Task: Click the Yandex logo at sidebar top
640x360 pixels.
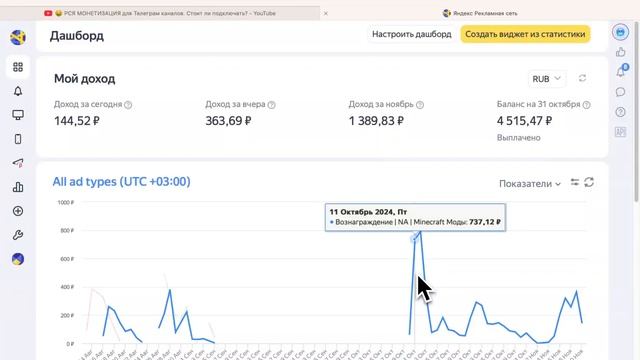Action: coord(18,37)
